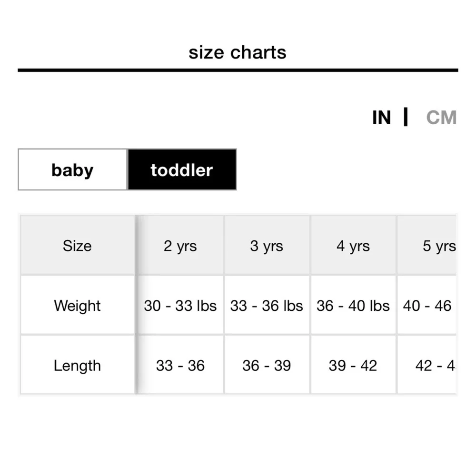The height and width of the screenshot is (476, 476).
Task: Toggle units to IN
Action: point(381,118)
